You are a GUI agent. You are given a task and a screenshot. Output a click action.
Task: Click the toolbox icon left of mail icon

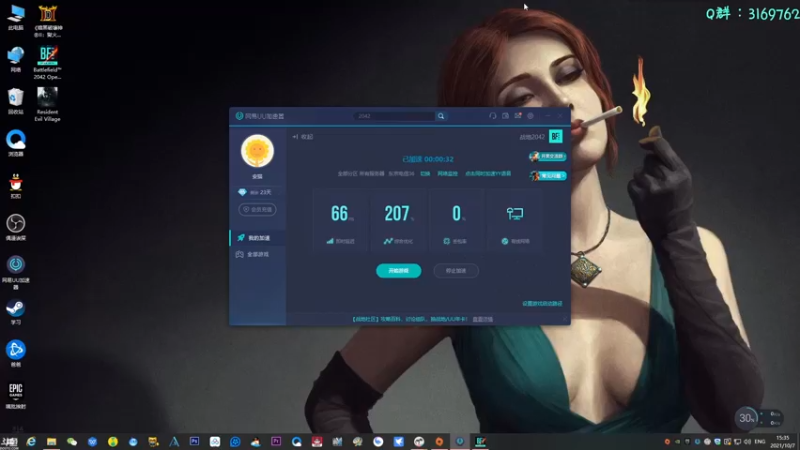[x=506, y=116]
